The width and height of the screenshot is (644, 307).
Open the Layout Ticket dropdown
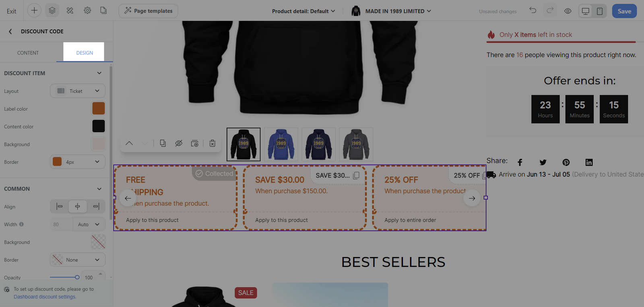tap(78, 91)
